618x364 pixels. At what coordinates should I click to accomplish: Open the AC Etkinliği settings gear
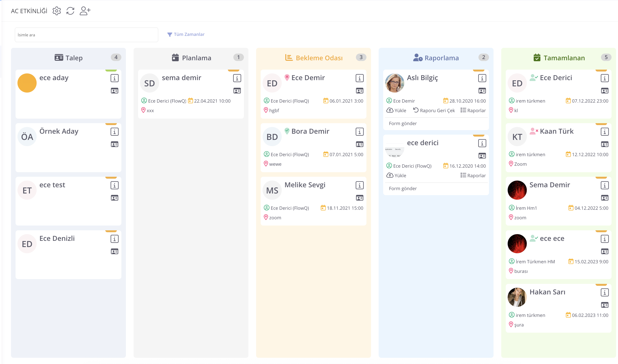[x=57, y=11]
